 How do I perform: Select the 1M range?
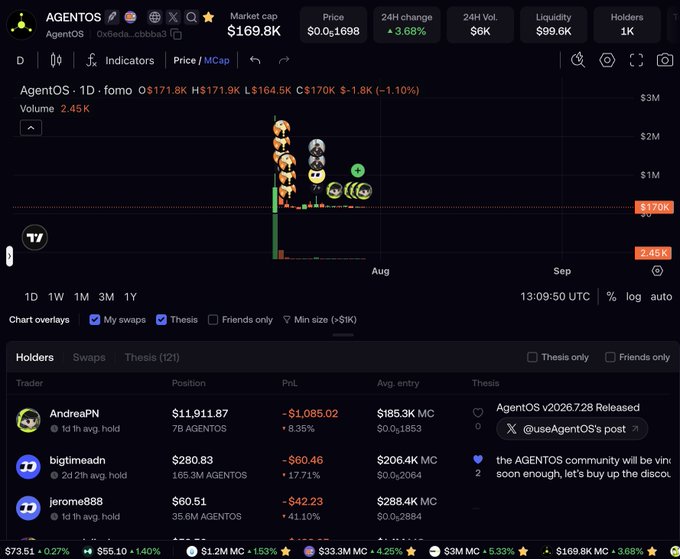82,297
